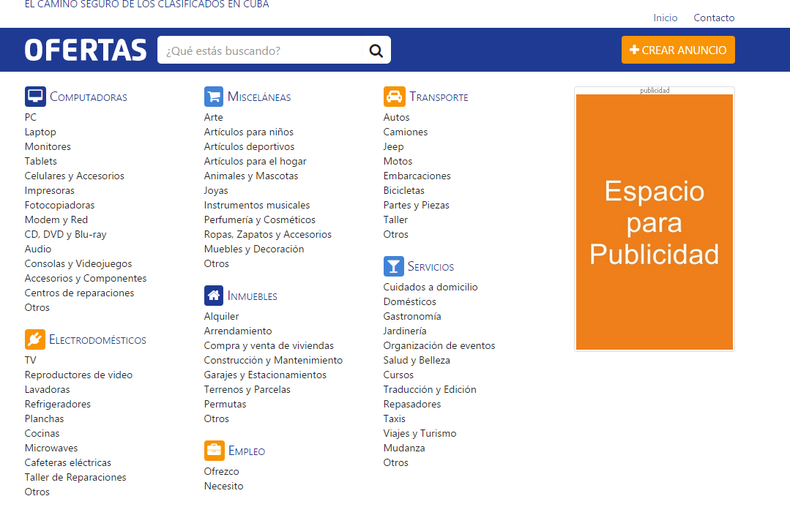Open the Inicio menu item
The width and height of the screenshot is (790, 507).
click(665, 18)
